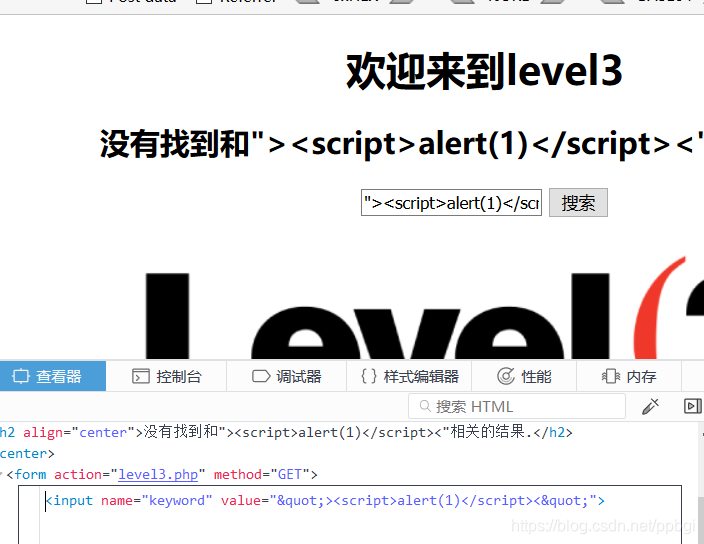
Task: Switch to the 调试器 debugger tab
Action: 286,376
